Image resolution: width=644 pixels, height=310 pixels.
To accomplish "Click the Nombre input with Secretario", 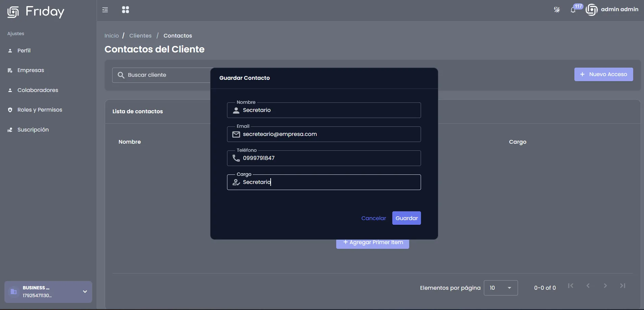I will click(324, 110).
